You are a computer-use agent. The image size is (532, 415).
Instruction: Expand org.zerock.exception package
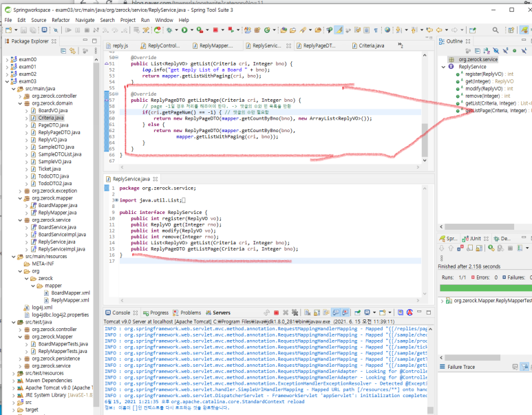point(20,191)
